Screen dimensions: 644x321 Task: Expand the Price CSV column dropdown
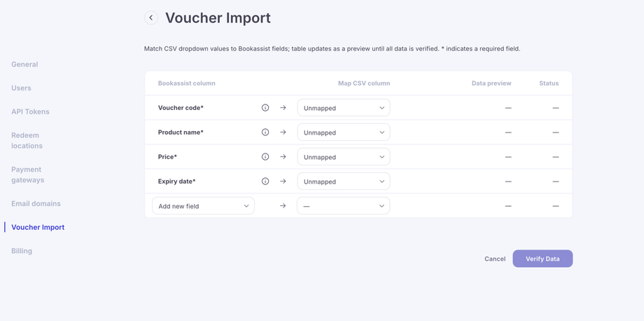tap(343, 157)
